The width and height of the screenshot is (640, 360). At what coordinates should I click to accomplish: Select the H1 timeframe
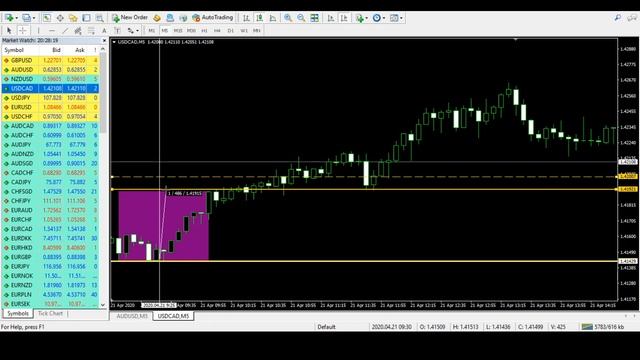pyautogui.click(x=204, y=31)
